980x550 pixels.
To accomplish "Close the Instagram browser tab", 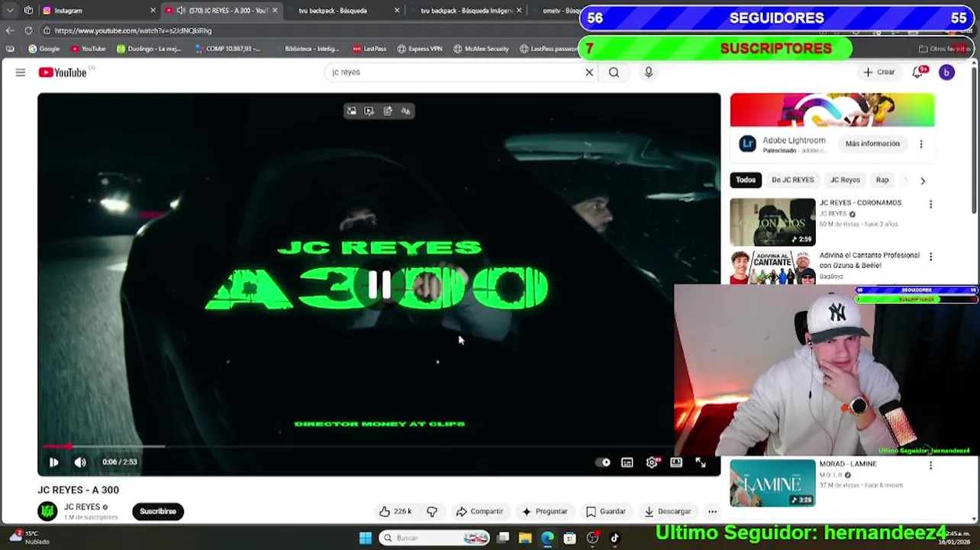I will click(x=153, y=11).
